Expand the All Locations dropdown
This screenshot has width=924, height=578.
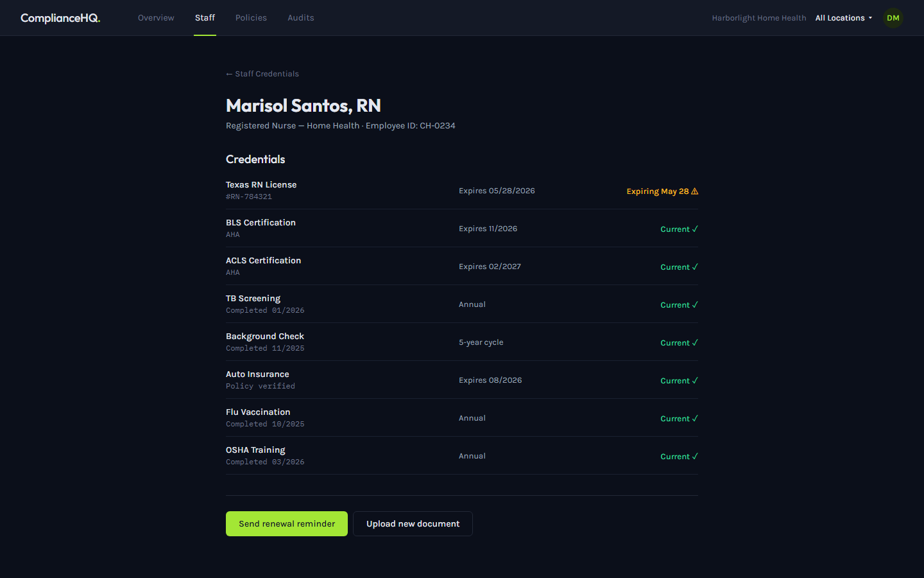(x=844, y=18)
